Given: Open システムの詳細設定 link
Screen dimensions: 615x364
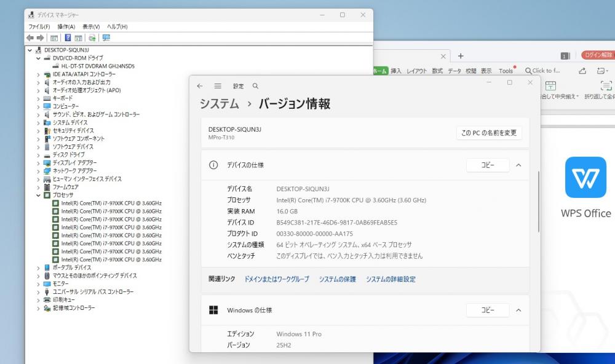Looking at the screenshot, I should [x=391, y=279].
